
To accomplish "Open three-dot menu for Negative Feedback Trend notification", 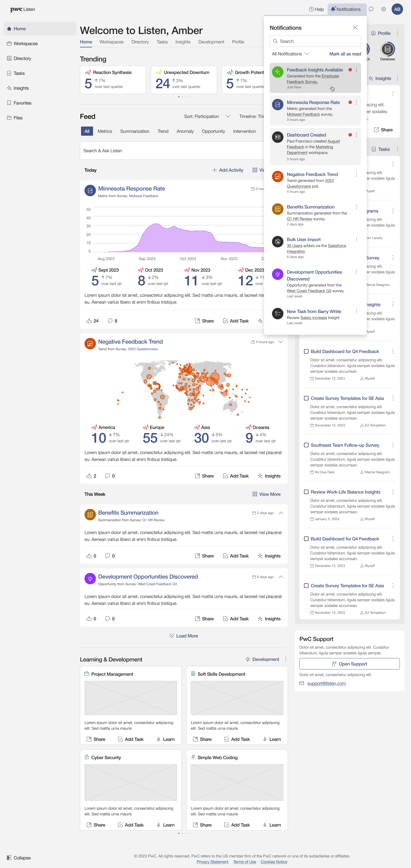I will click(x=356, y=174).
